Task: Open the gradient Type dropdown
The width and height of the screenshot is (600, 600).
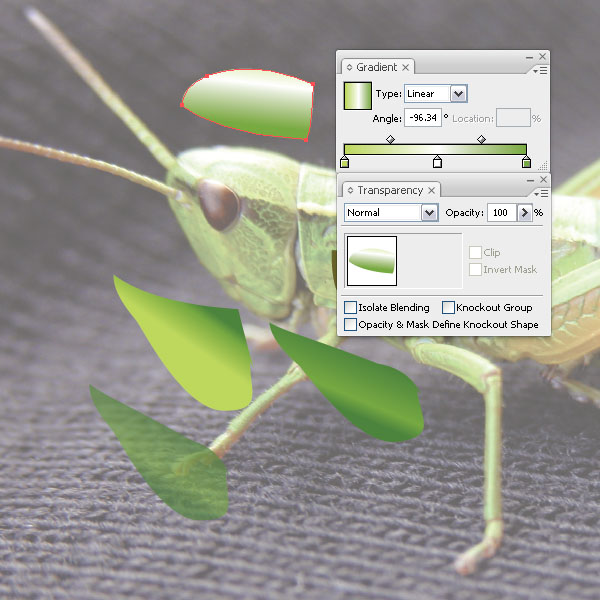Action: (459, 94)
